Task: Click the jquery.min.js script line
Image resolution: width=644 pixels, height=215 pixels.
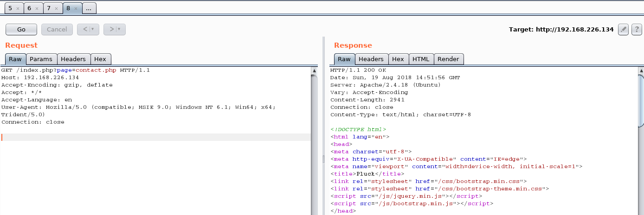Action: click(406, 196)
